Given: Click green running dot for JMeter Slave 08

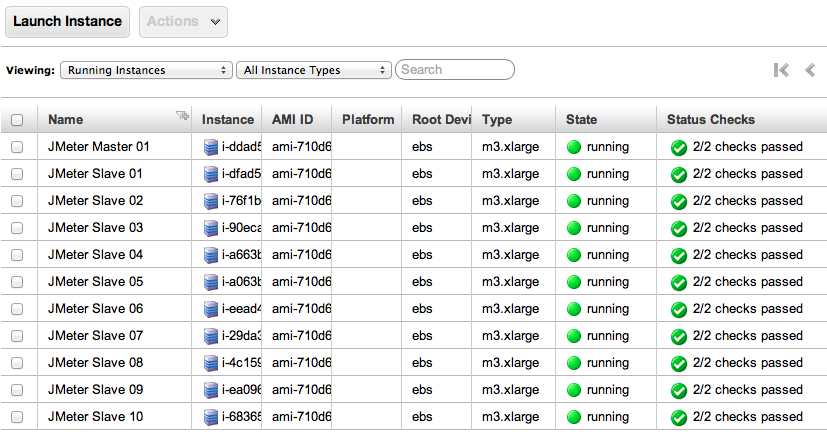Looking at the screenshot, I should tap(574, 363).
